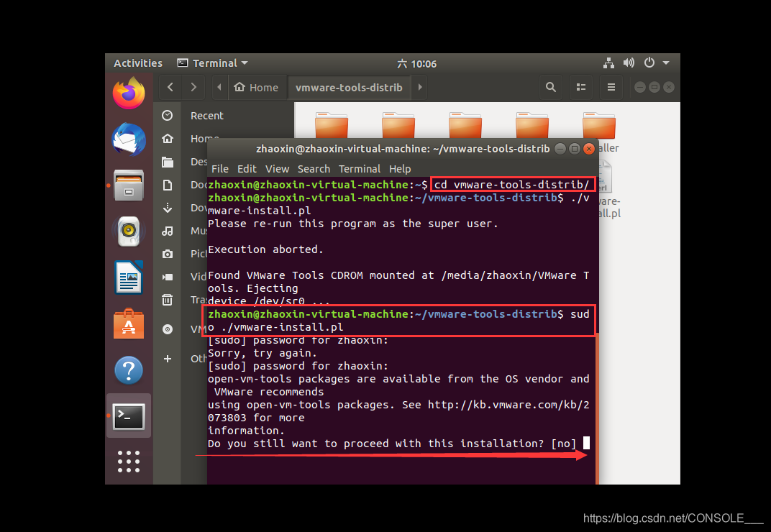The image size is (771, 532).
Task: Click the Activities button
Action: pos(137,63)
